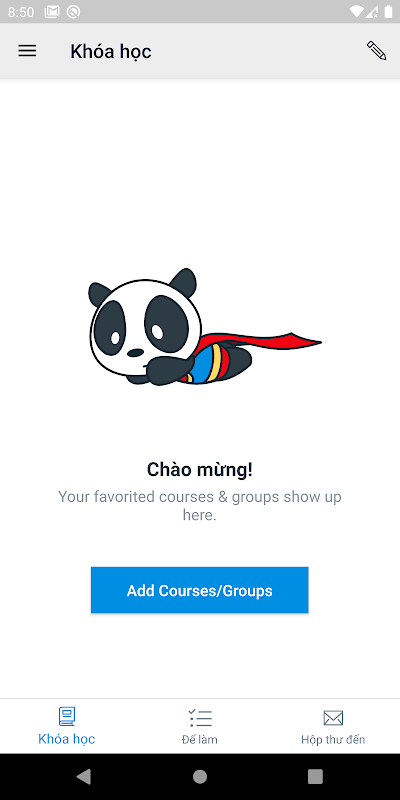The image size is (400, 800).
Task: Tap the 8:50 clock in status bar
Action: click(21, 12)
